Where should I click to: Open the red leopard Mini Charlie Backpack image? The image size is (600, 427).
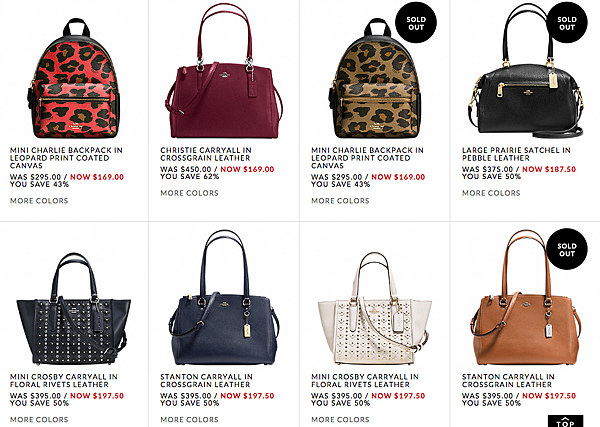(x=75, y=78)
